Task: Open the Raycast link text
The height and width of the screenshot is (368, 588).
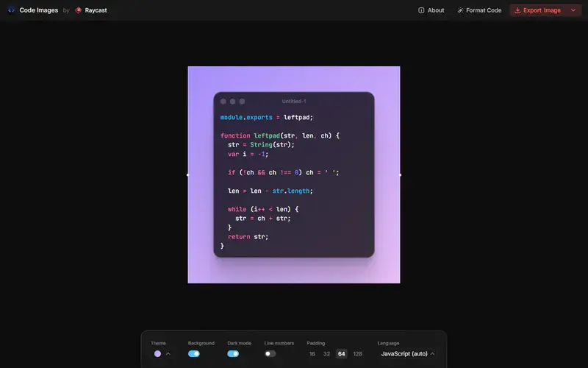Action: pyautogui.click(x=96, y=10)
